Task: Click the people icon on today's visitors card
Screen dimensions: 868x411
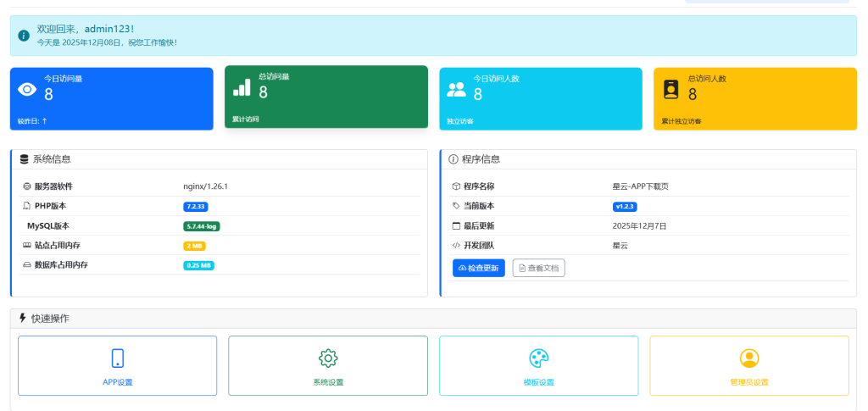Action: [x=457, y=89]
